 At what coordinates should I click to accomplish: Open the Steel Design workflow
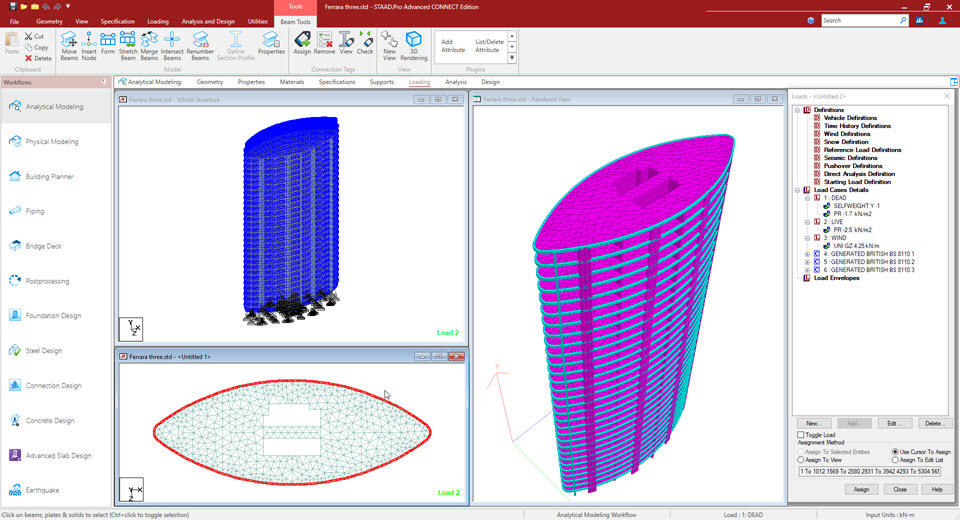point(43,351)
